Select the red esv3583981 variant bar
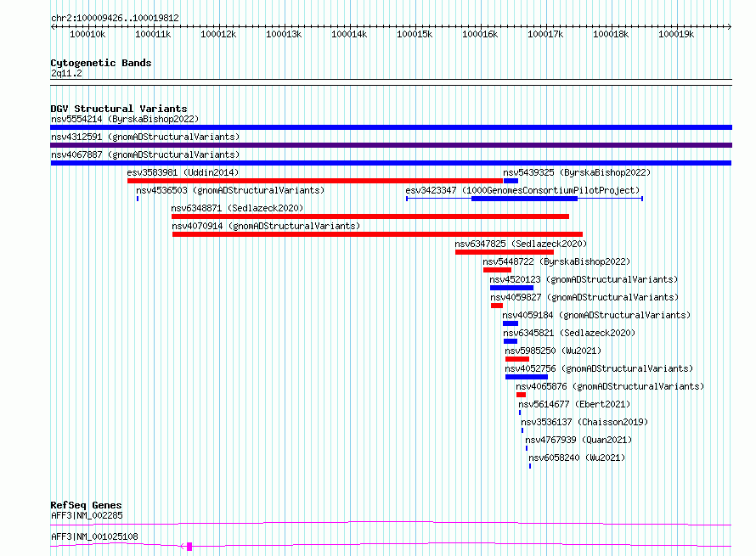Viewport: 756px width, 556px height. [x=315, y=181]
